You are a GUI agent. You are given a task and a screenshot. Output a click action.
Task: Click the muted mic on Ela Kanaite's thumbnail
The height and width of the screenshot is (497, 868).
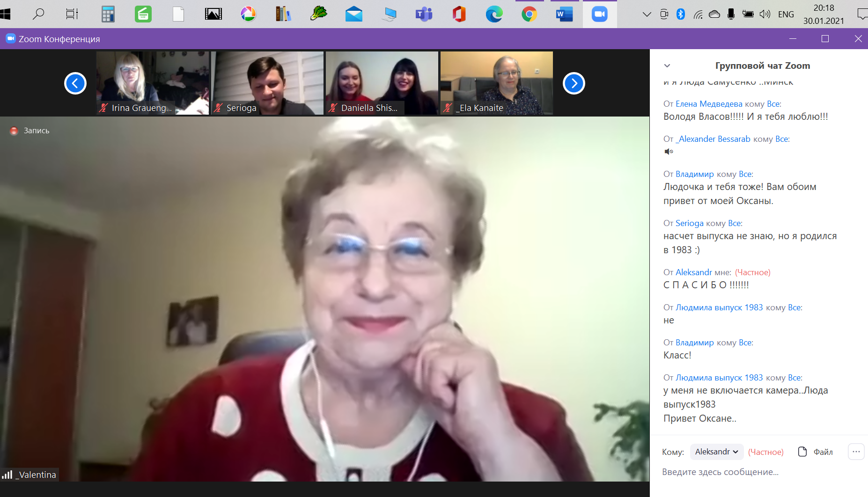coord(448,108)
